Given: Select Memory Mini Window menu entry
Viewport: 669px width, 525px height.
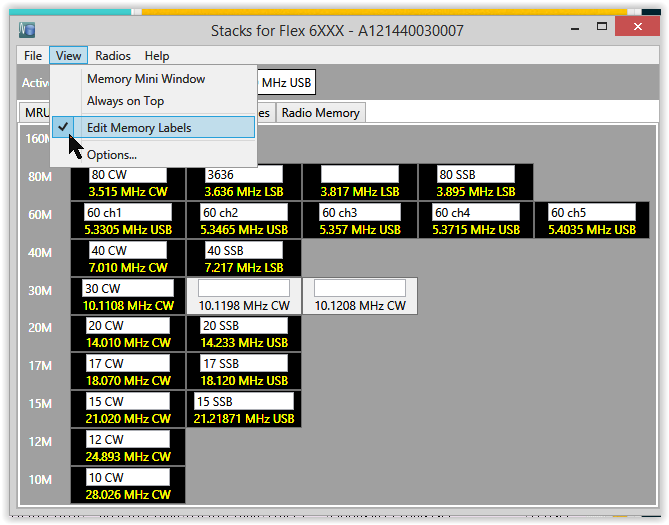Looking at the screenshot, I should click(x=154, y=79).
